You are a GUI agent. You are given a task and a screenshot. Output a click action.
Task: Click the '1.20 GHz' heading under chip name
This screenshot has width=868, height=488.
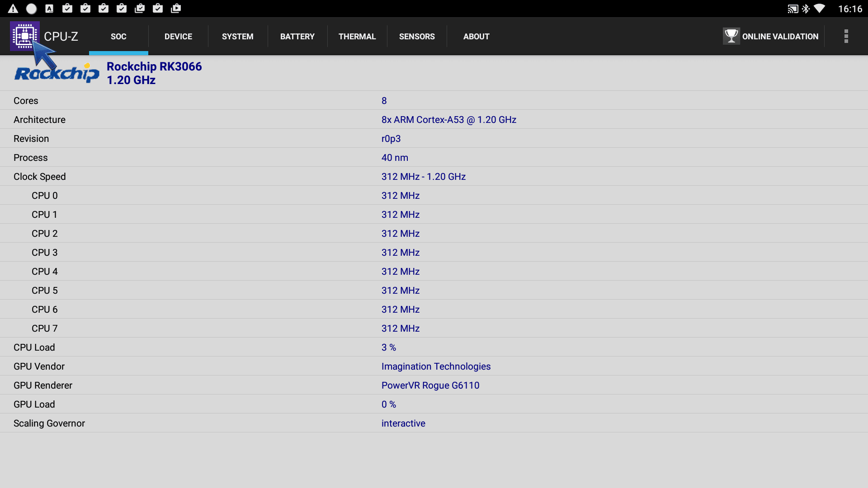pos(131,80)
